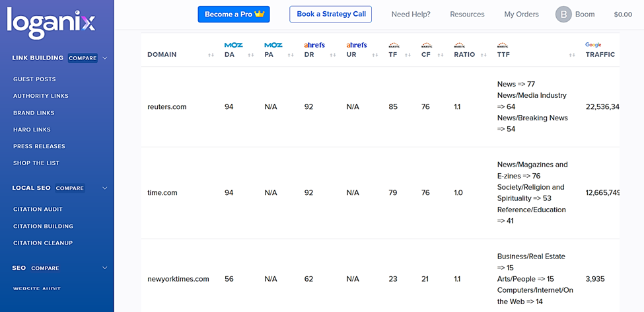Collapse the Local SEO section chevron
Image resolution: width=644 pixels, height=312 pixels.
[105, 188]
